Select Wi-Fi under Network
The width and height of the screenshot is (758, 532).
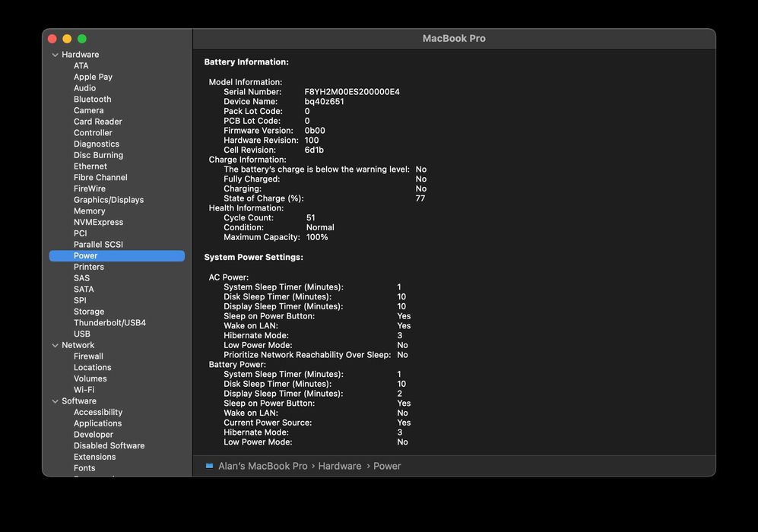(x=84, y=390)
